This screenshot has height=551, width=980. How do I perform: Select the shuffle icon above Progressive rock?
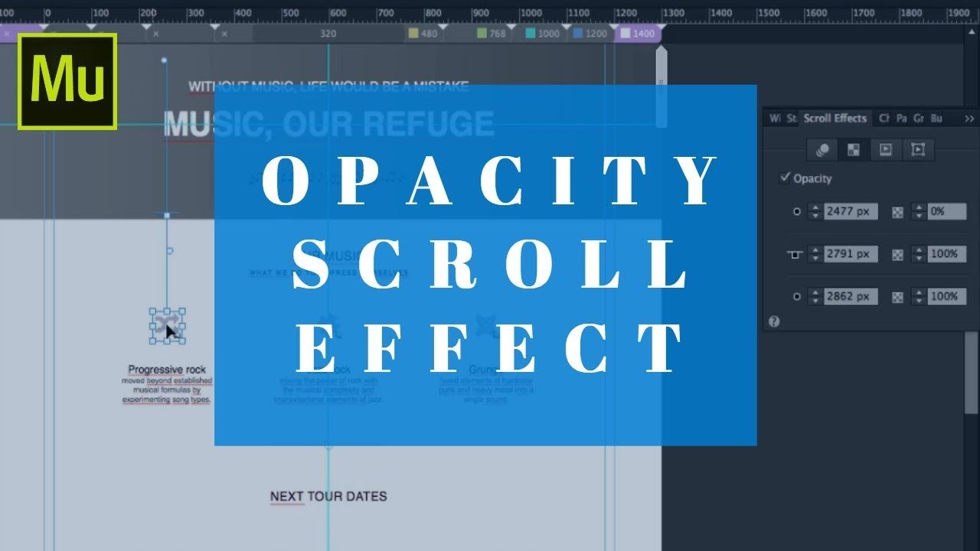coord(167,326)
